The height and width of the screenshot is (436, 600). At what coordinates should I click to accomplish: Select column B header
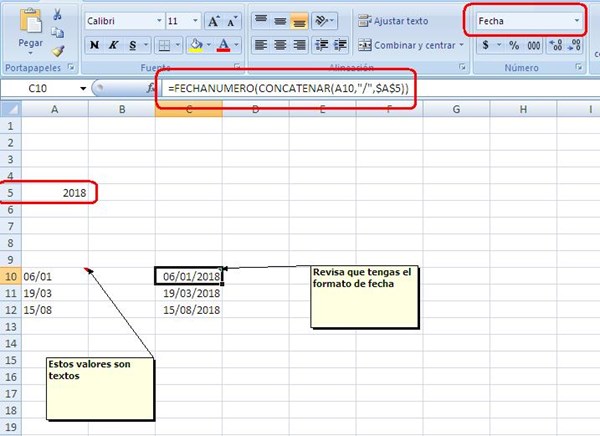click(122, 109)
